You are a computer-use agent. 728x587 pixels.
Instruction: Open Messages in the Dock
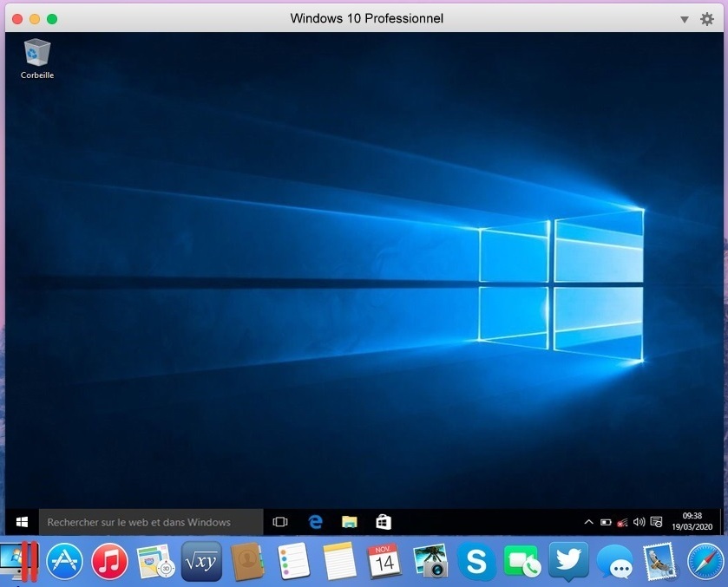click(x=615, y=562)
